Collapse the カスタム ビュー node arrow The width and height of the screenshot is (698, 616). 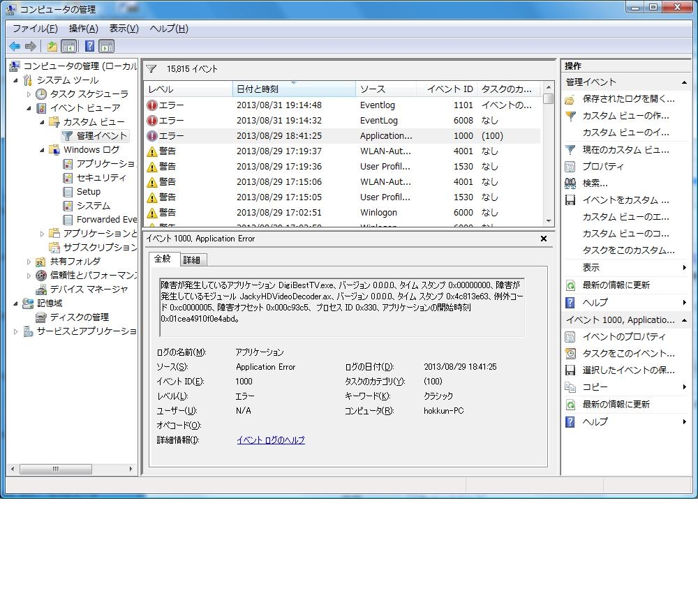coord(42,122)
